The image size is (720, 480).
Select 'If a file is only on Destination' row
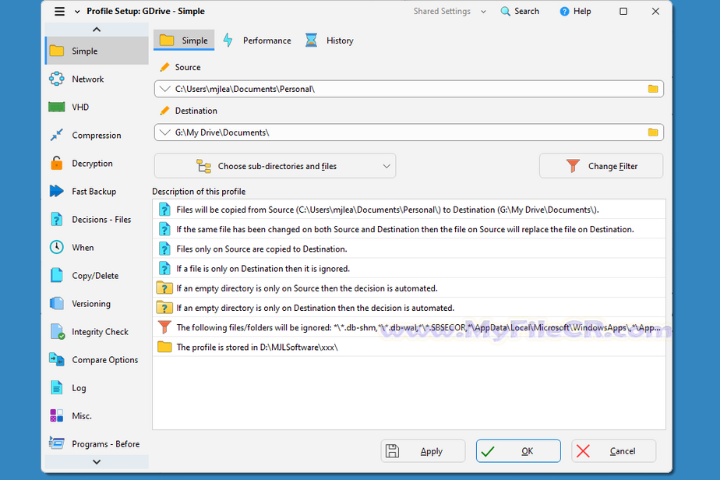pos(409,269)
